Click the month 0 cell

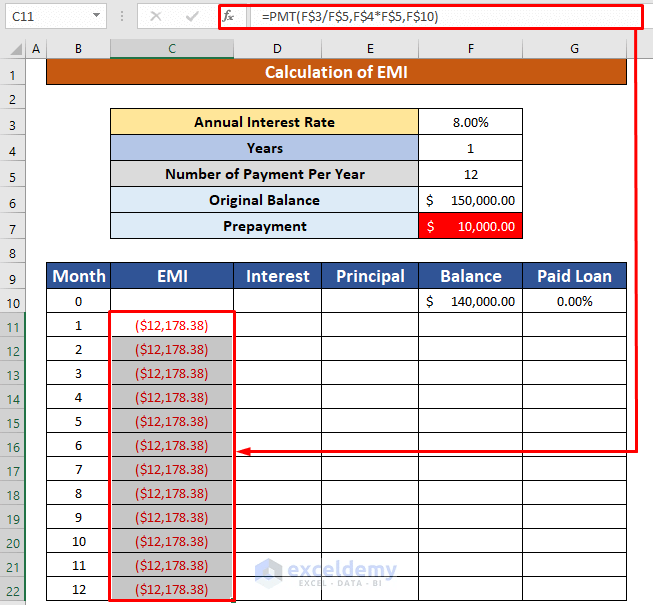coord(79,301)
